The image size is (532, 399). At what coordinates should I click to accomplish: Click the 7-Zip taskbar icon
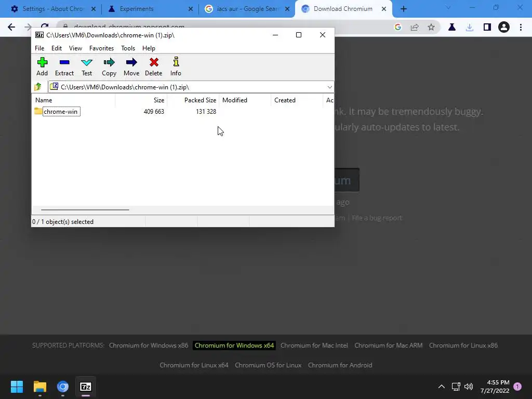click(86, 387)
